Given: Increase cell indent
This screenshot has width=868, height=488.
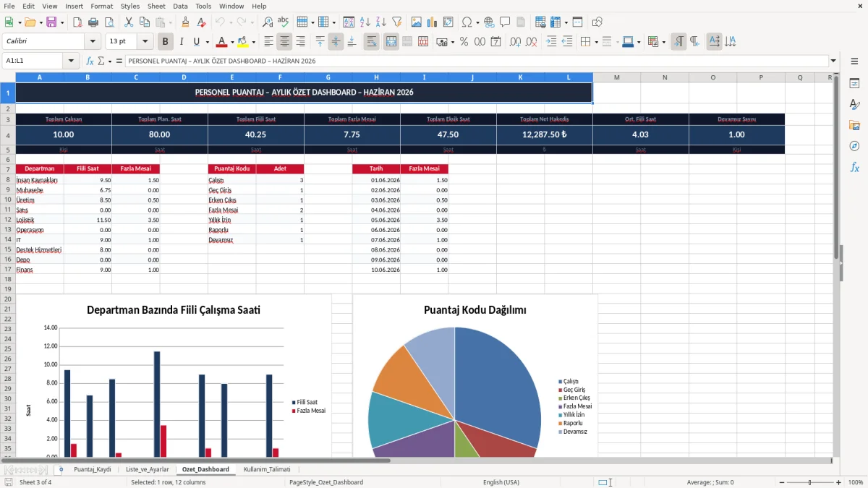Looking at the screenshot, I should pyautogui.click(x=551, y=42).
